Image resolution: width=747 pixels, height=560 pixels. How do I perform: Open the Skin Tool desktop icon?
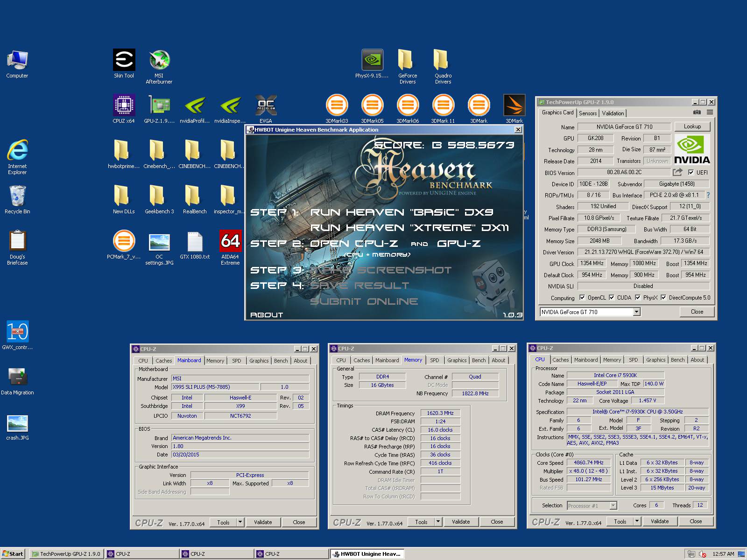click(x=124, y=63)
